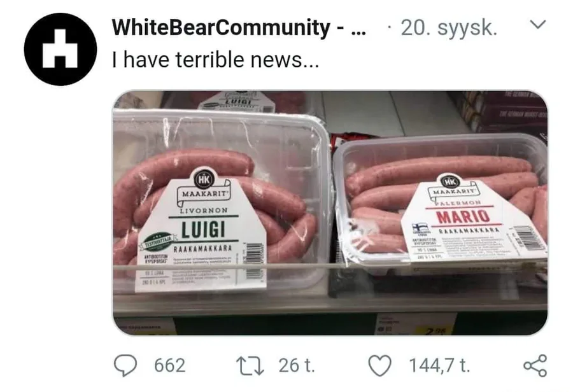Click the WhiteBearCommunity account name
Viewport: 573px width, 392px height.
tap(221, 27)
